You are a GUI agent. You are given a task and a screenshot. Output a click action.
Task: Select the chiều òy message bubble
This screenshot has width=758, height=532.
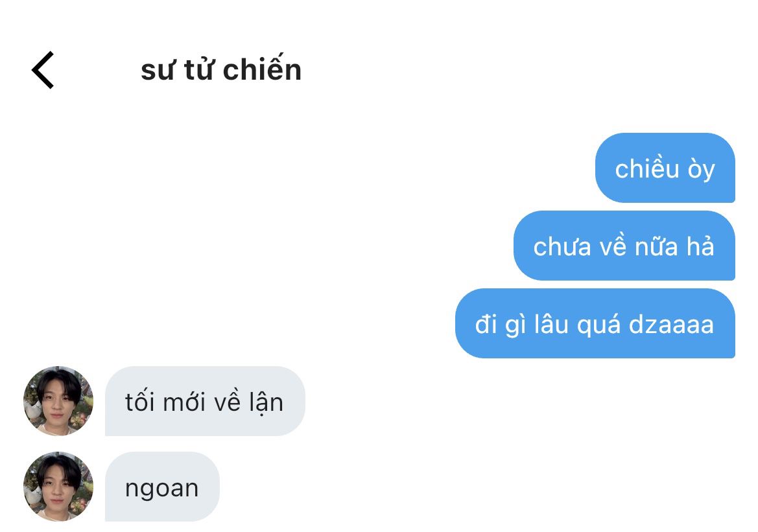665,168
